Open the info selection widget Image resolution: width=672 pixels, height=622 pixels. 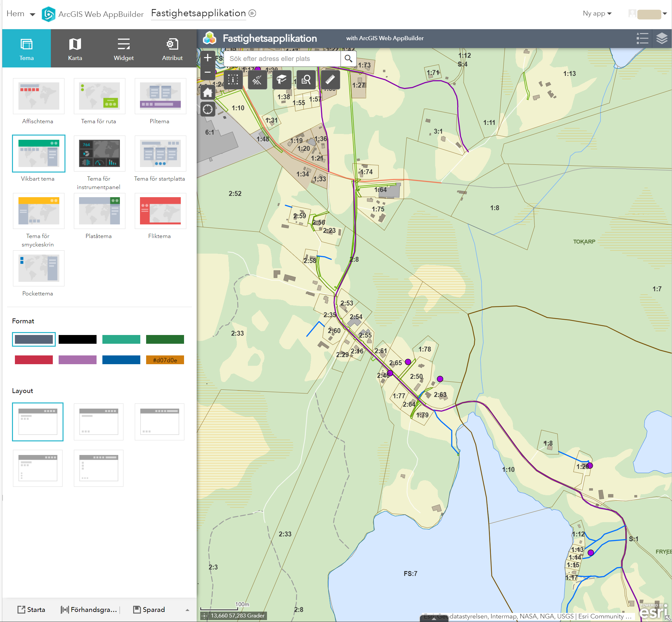(233, 80)
